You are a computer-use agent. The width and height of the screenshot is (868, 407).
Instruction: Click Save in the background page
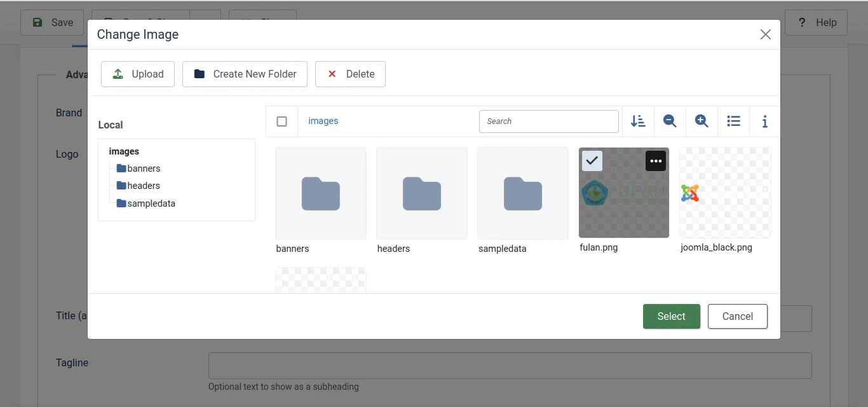click(52, 22)
